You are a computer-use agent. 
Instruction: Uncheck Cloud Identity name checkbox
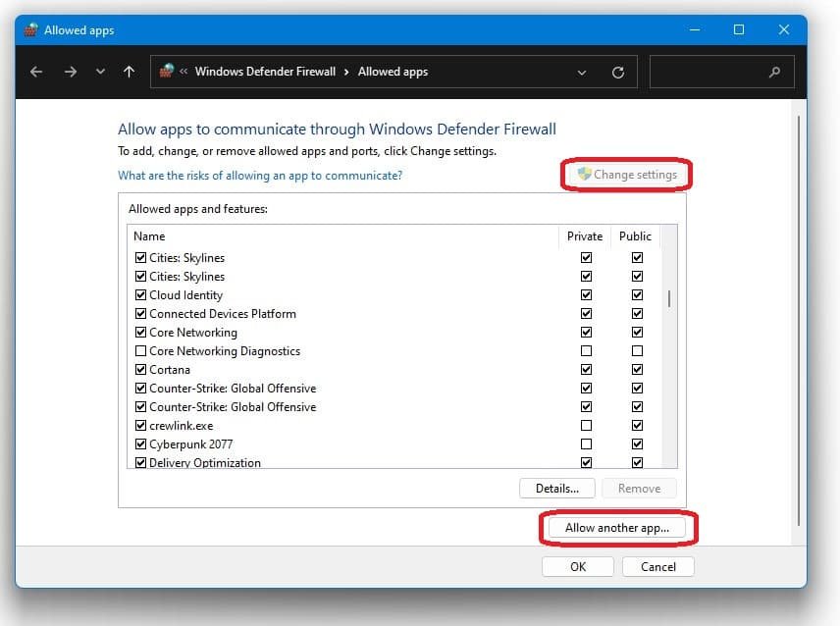(141, 295)
